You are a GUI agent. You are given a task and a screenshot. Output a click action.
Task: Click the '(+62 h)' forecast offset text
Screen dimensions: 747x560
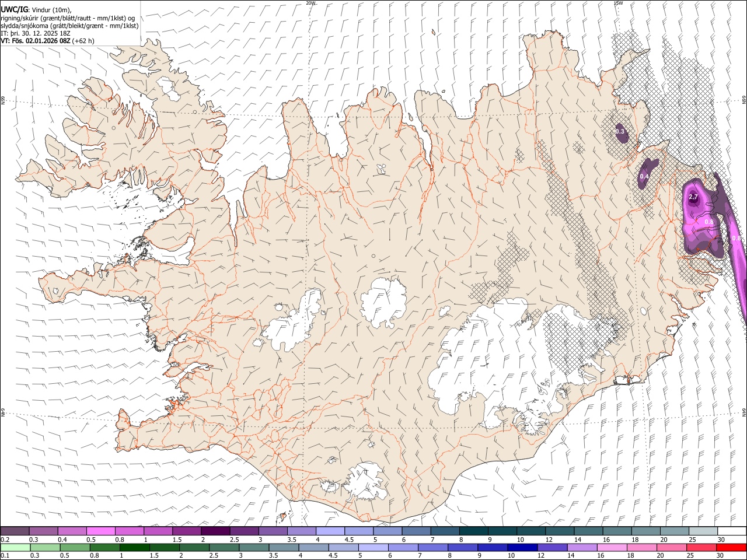click(83, 41)
